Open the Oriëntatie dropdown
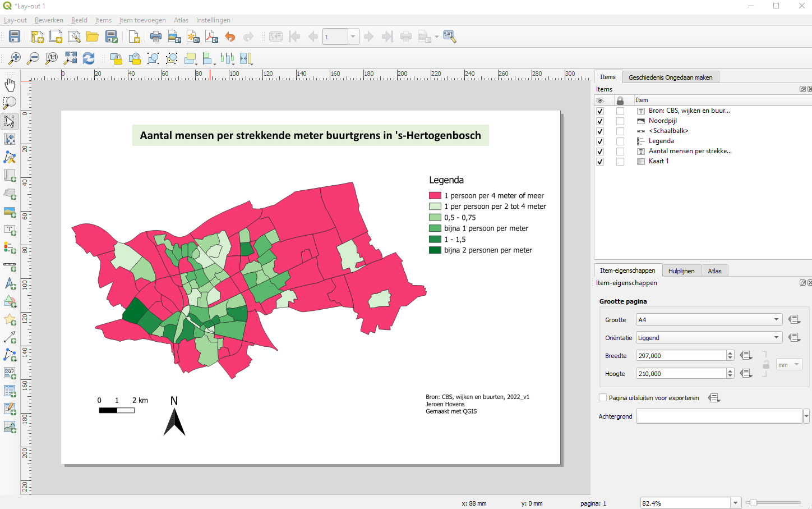Viewport: 812px width, 509px height. [x=708, y=337]
